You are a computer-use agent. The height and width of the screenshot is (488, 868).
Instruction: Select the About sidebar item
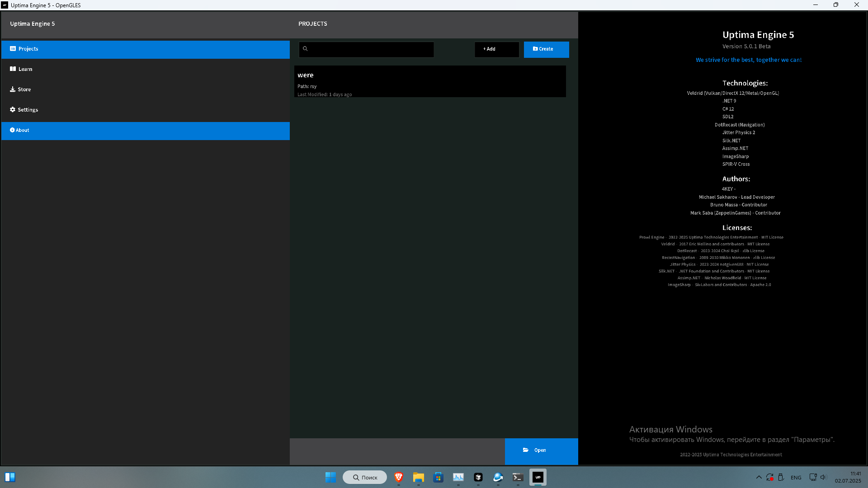(x=145, y=131)
